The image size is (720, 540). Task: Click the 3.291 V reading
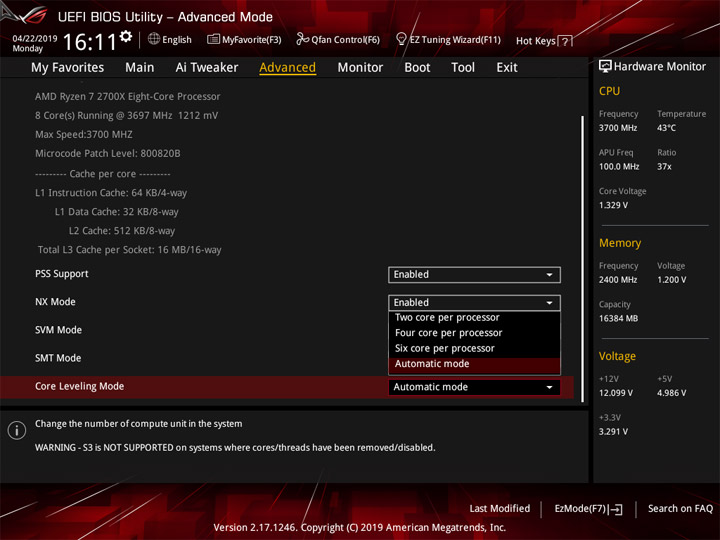[x=613, y=432]
